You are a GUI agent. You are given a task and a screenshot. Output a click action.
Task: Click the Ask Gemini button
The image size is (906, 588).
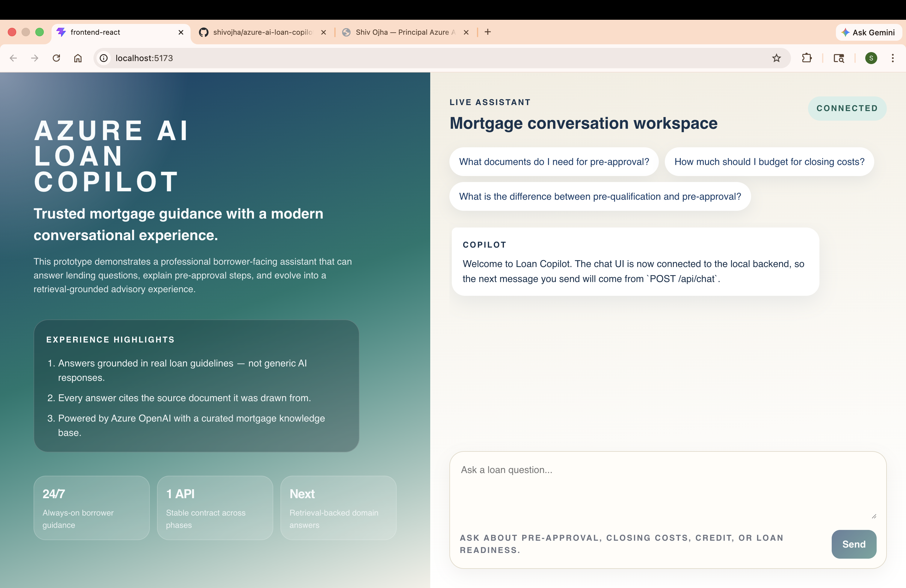pos(868,32)
